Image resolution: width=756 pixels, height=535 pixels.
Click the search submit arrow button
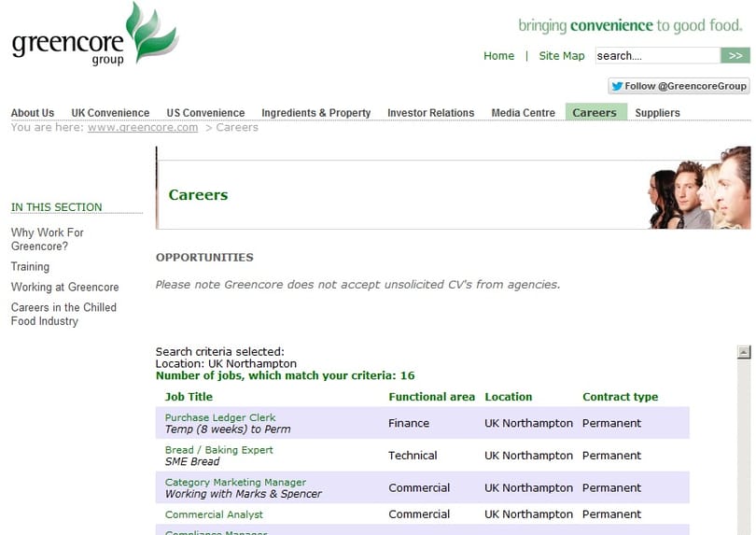pos(735,55)
